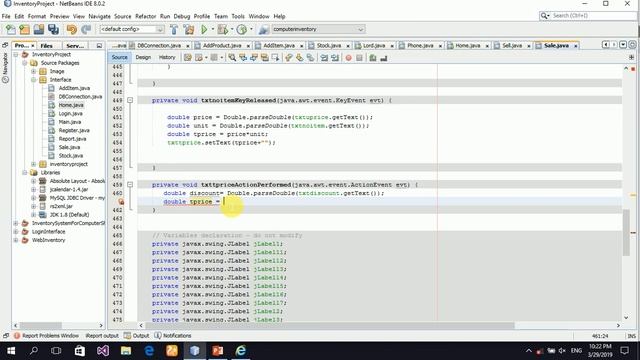Click the Shift Line Right editor icon
Screen dimensions: 640x360
pyautogui.click(x=335, y=58)
